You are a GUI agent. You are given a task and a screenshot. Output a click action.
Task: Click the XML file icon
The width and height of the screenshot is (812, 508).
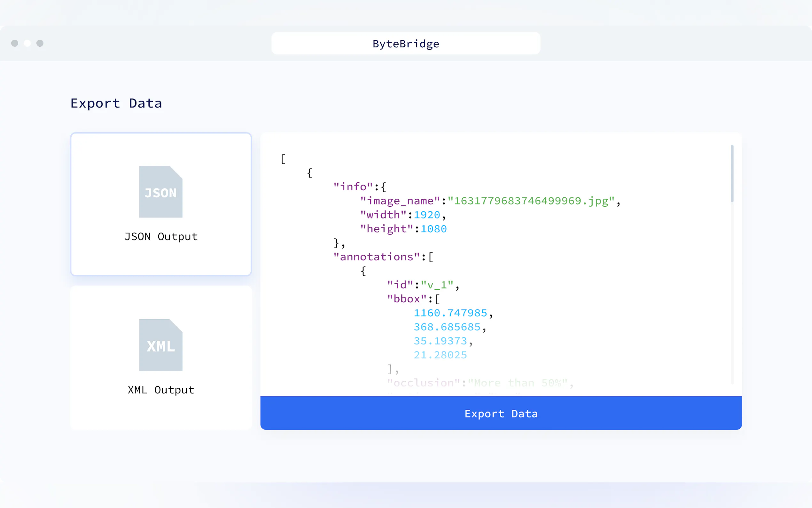161,345
